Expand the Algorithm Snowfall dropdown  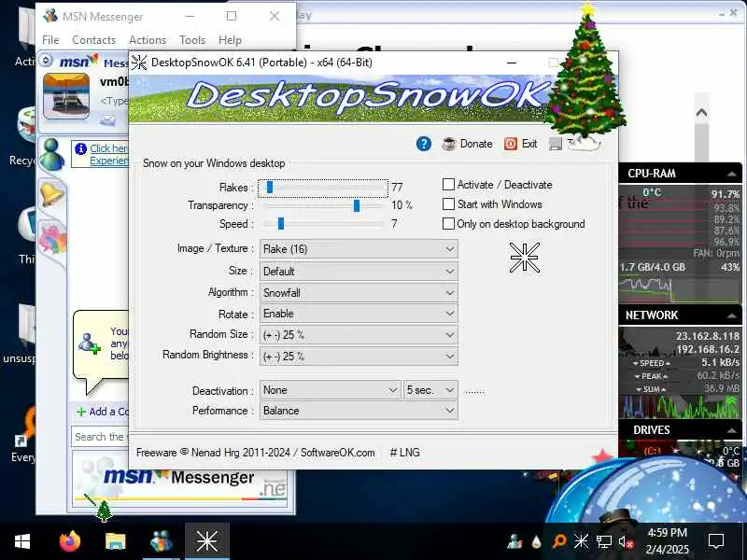pyautogui.click(x=359, y=292)
